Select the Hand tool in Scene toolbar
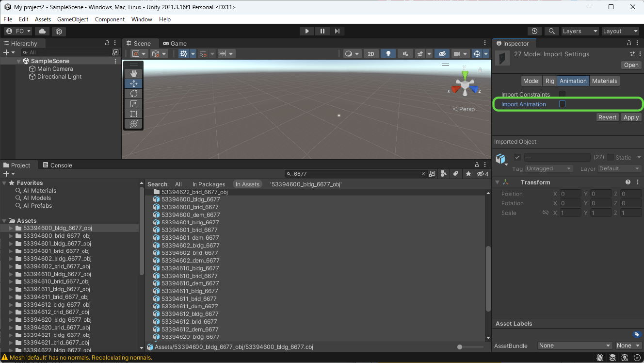The width and height of the screenshot is (644, 363). 134,73
